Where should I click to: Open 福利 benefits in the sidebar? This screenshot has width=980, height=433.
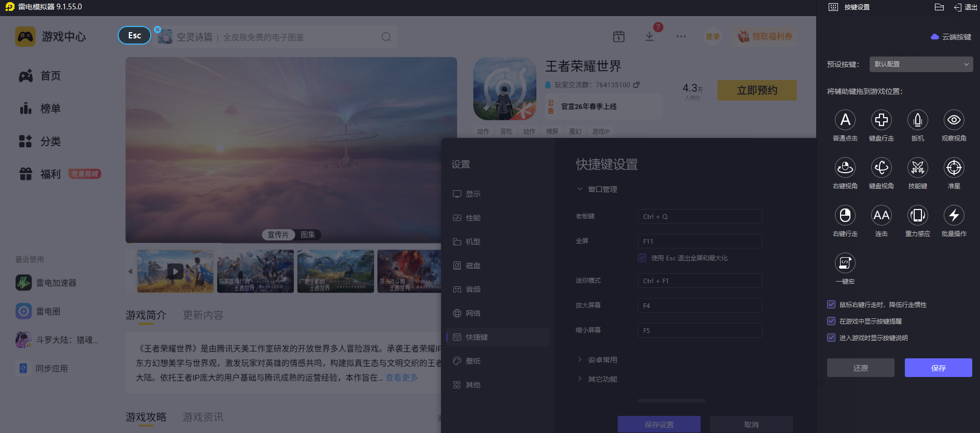(x=40, y=174)
